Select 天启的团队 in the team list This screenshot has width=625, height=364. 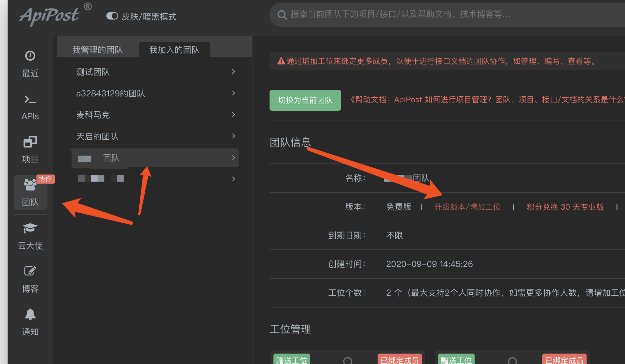point(97,136)
